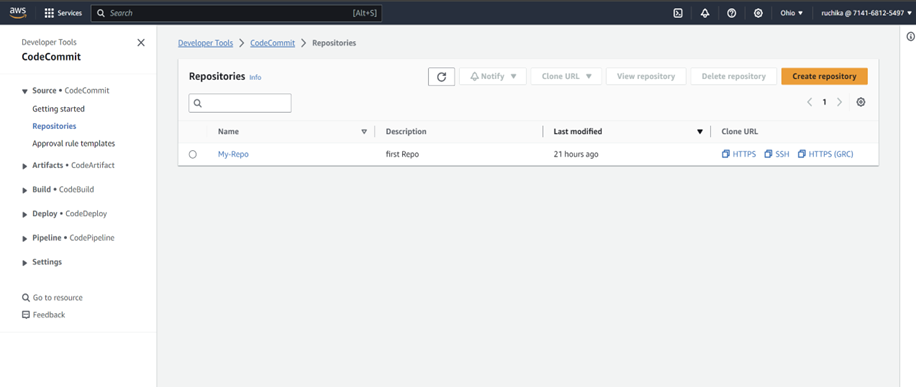Select the My-Repo radio button
916x387 pixels.
193,154
